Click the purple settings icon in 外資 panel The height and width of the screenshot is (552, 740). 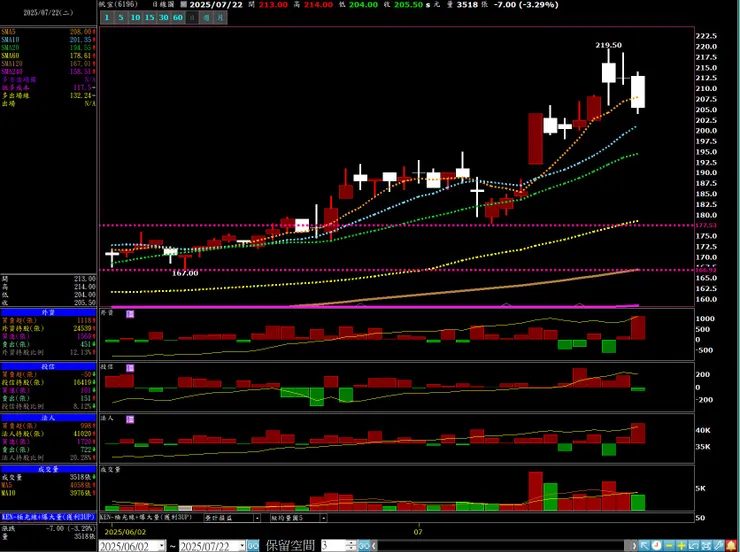pyautogui.click(x=130, y=314)
